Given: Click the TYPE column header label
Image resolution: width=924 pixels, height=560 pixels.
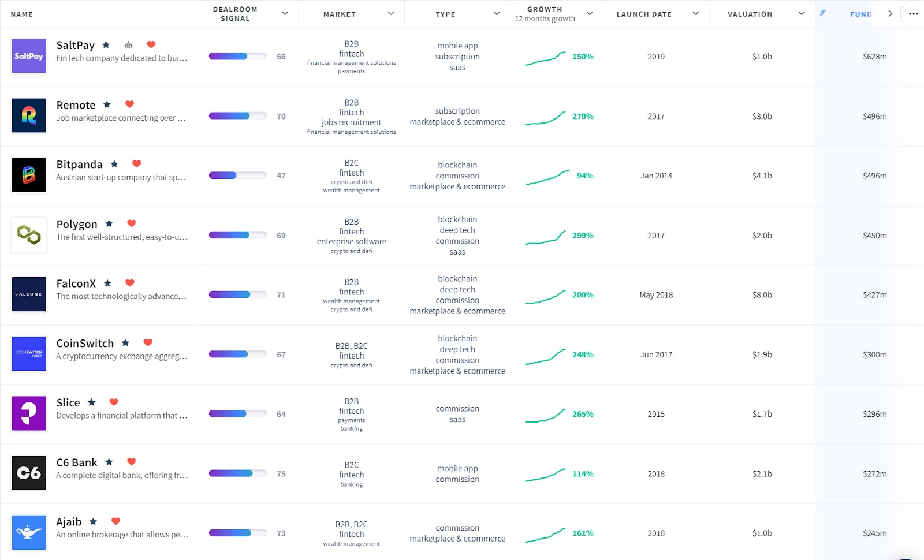Looking at the screenshot, I should [x=445, y=14].
